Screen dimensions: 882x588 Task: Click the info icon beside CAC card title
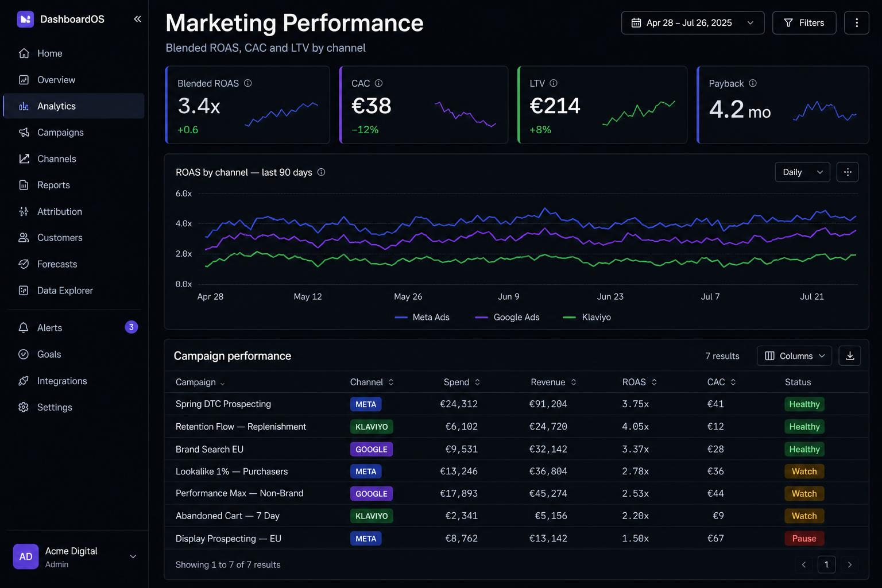click(x=378, y=83)
